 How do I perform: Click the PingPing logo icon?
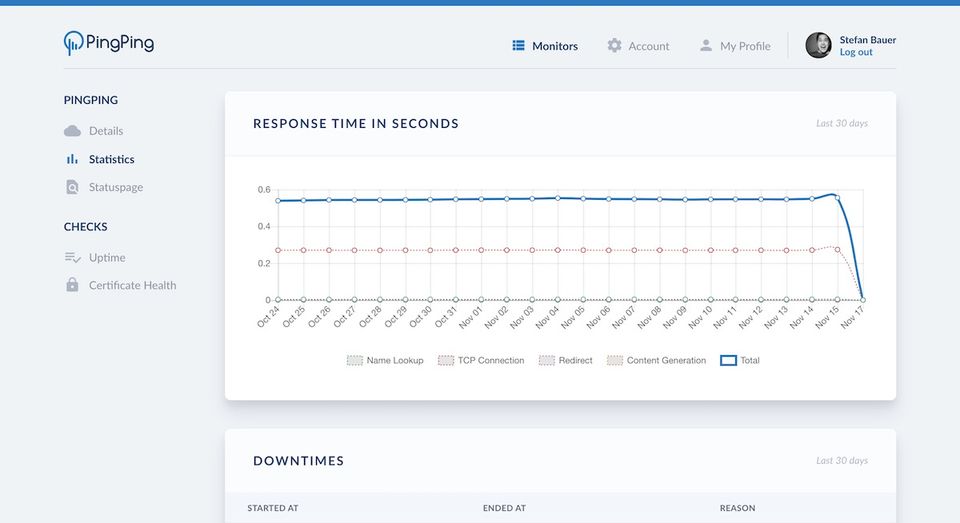click(74, 43)
